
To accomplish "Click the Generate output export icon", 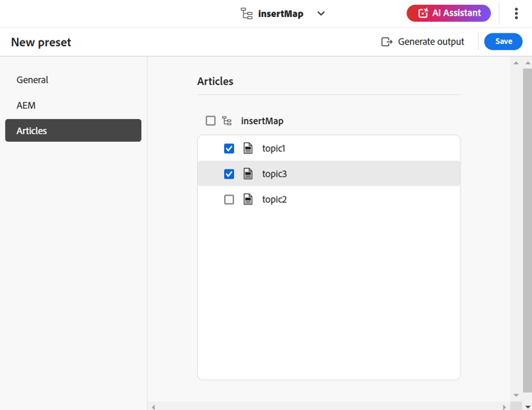I will tap(387, 42).
